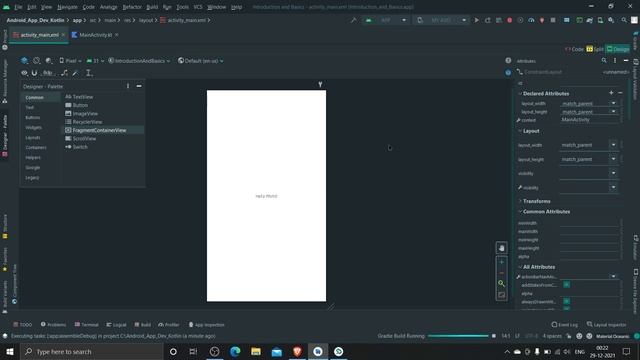The height and width of the screenshot is (360, 640).
Task: Click the Guidelines icon in designer toolbar
Action: (89, 73)
